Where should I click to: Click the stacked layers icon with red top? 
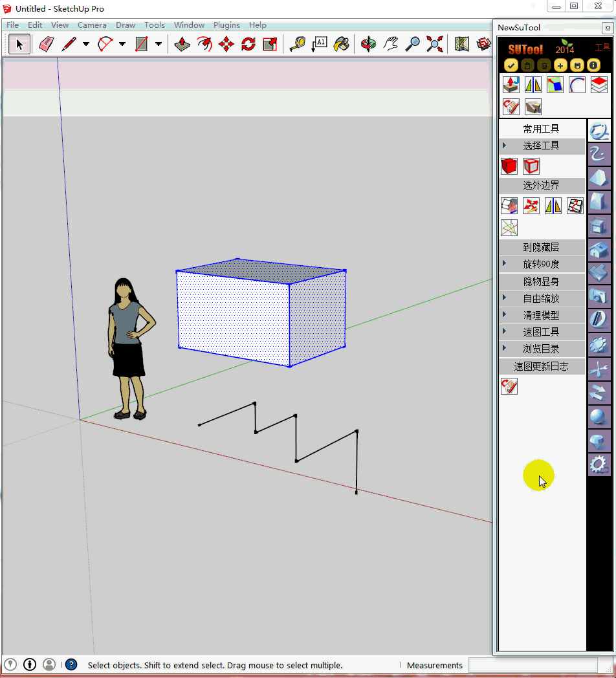(x=599, y=85)
